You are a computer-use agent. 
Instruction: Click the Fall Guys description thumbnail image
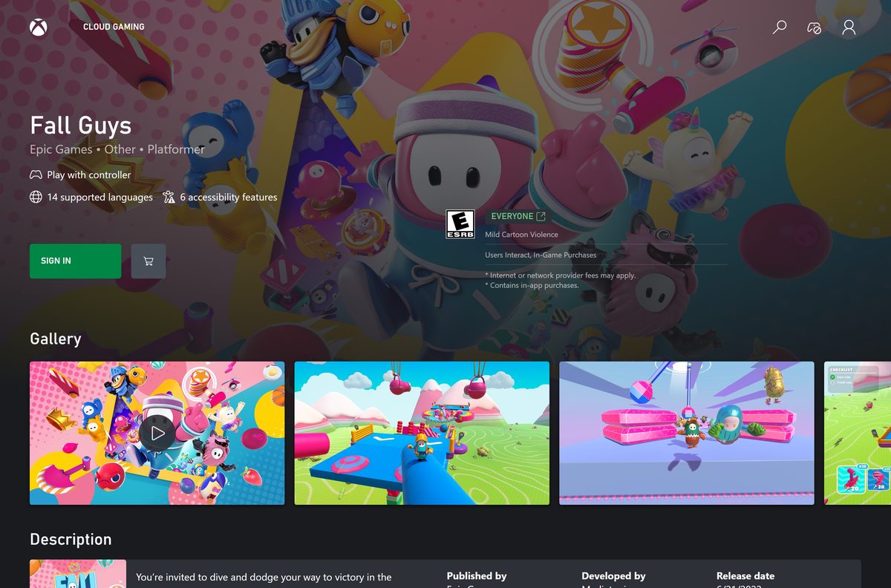coord(78,574)
